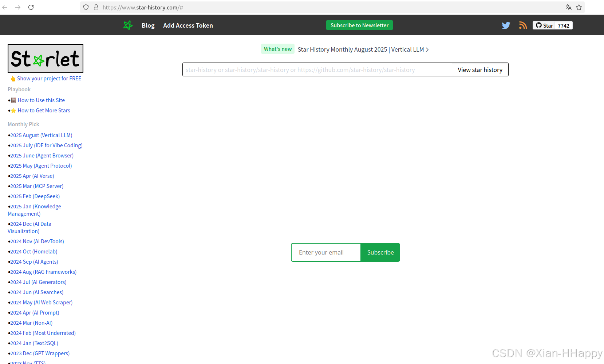Open 2024 Nov (AI DevTools) pick
Screen dimensions: 604x364
tap(37, 241)
